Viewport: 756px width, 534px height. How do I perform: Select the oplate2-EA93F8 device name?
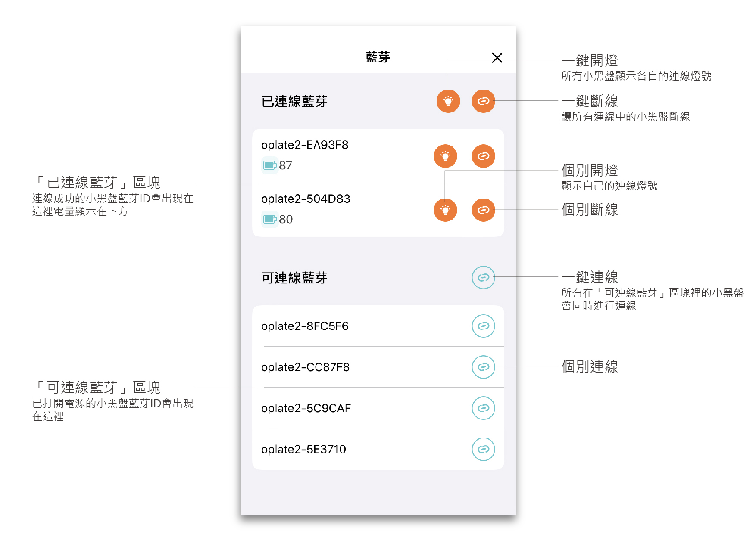click(305, 145)
